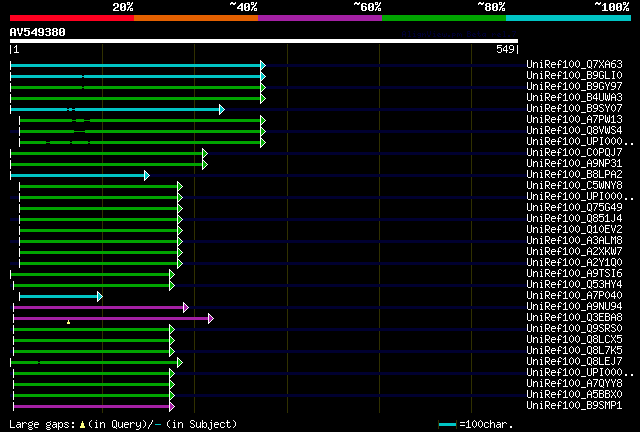This screenshot has width=640, height=432.
Task: Click the UniRef100_Q53HY4 label
Action: click(574, 285)
